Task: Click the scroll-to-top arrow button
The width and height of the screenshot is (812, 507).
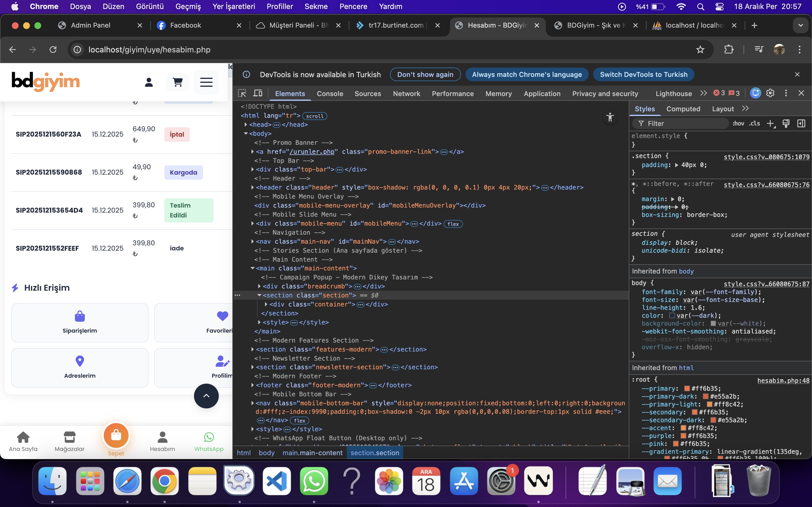Action: click(206, 396)
